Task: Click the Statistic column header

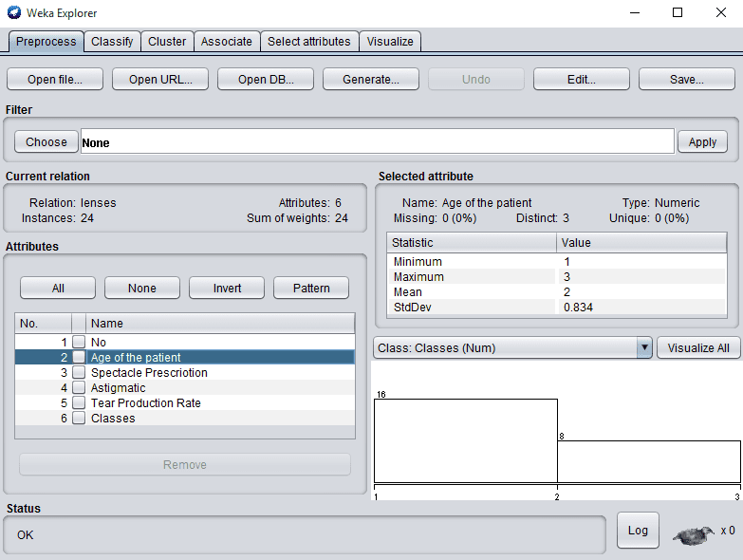Action: point(472,243)
